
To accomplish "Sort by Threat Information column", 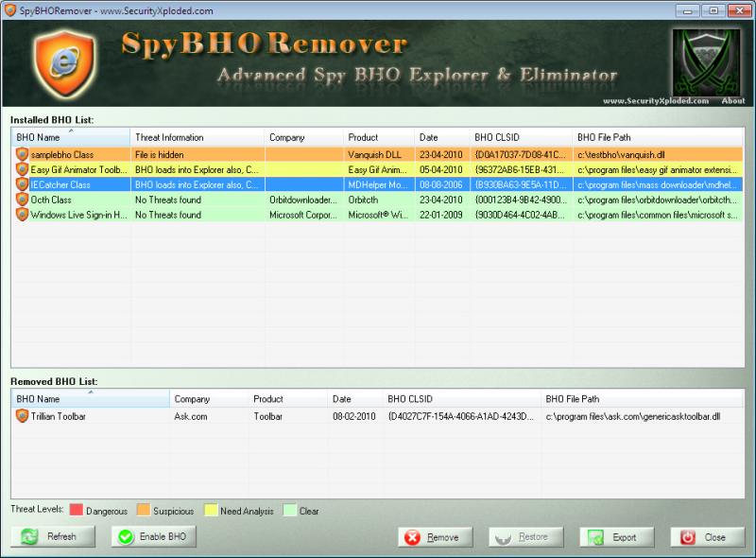I will tap(198, 137).
